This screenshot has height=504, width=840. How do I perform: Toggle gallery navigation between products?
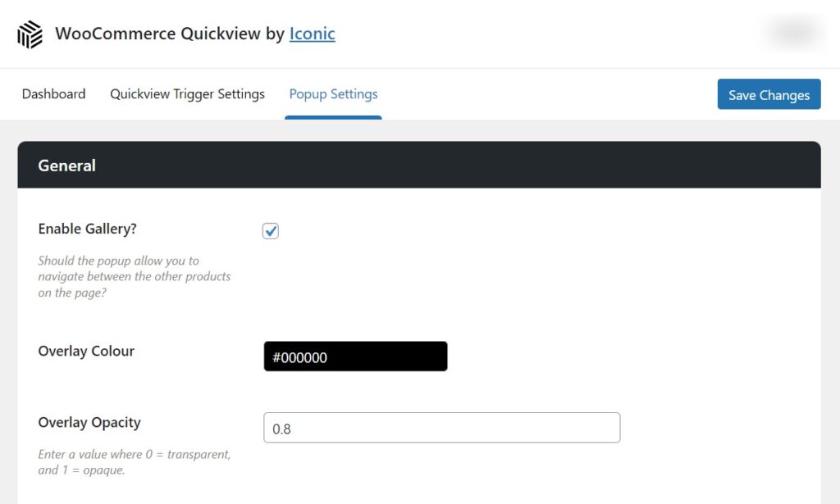[x=271, y=230]
